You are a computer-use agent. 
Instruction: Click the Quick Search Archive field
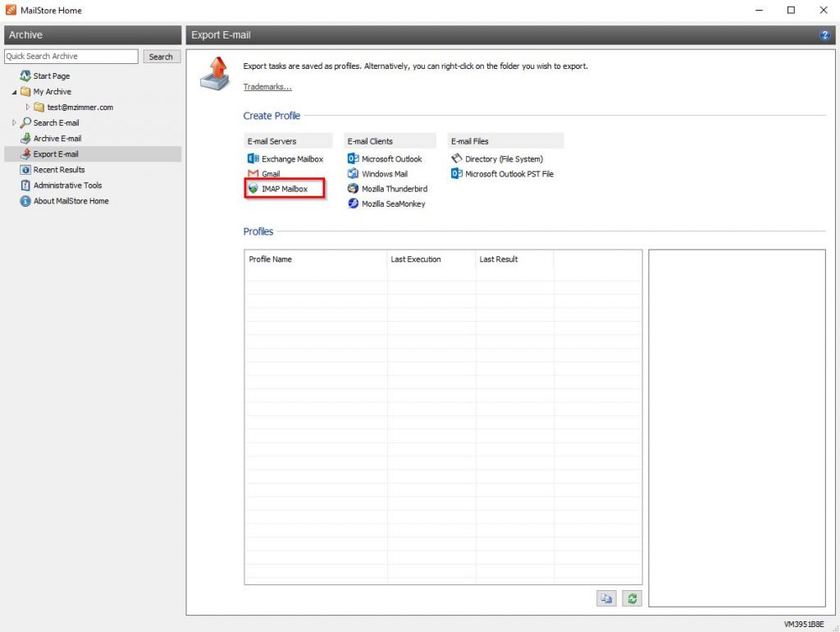(x=71, y=57)
